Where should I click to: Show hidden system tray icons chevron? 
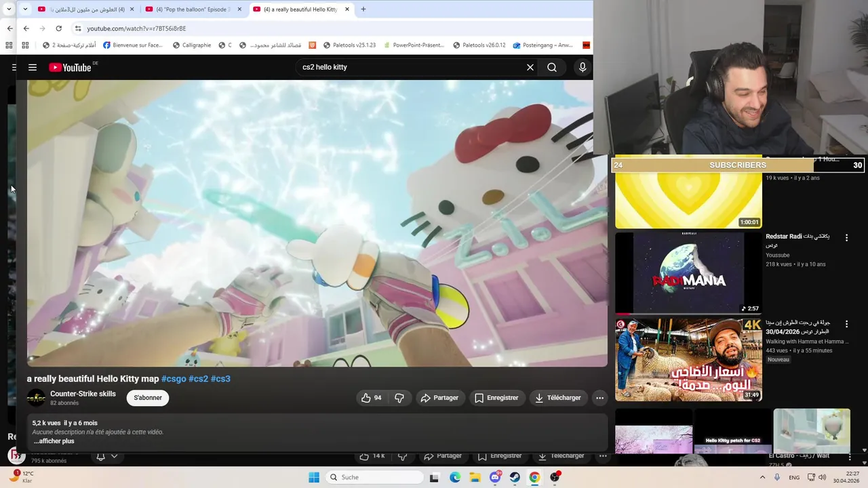[762, 477]
